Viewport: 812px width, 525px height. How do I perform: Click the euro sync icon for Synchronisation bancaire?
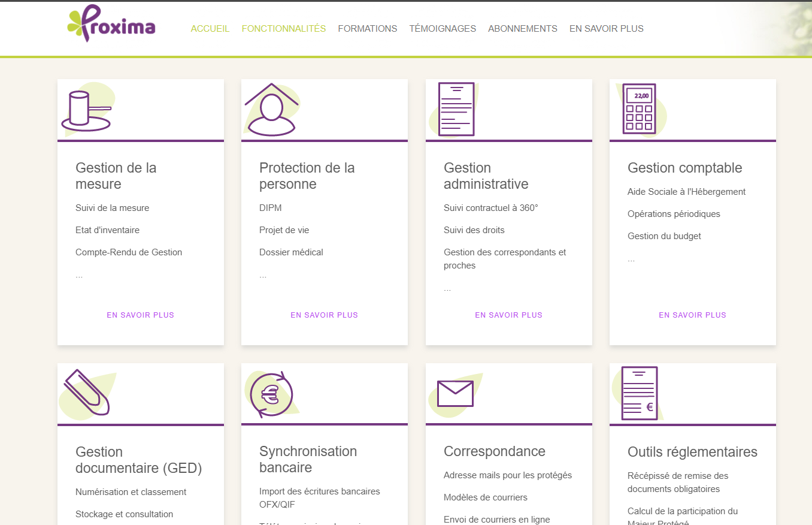pyautogui.click(x=271, y=395)
